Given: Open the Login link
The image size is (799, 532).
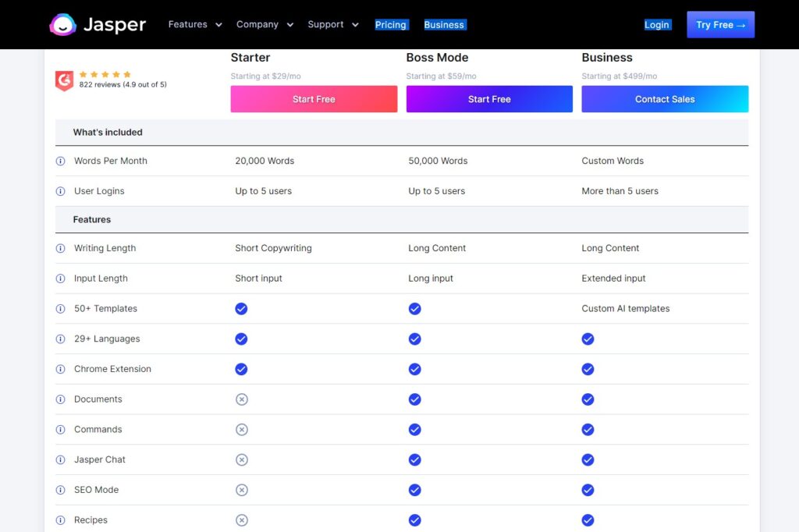Looking at the screenshot, I should click(657, 24).
